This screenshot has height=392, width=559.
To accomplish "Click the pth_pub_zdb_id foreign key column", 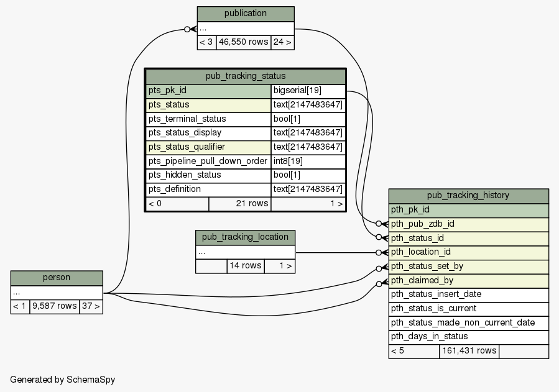I will pyautogui.click(x=468, y=224).
